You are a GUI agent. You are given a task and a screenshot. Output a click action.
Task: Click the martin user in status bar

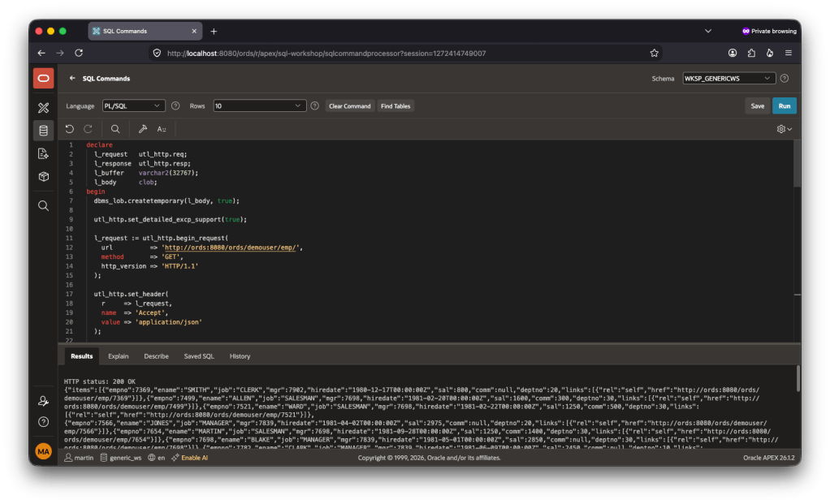(80, 458)
